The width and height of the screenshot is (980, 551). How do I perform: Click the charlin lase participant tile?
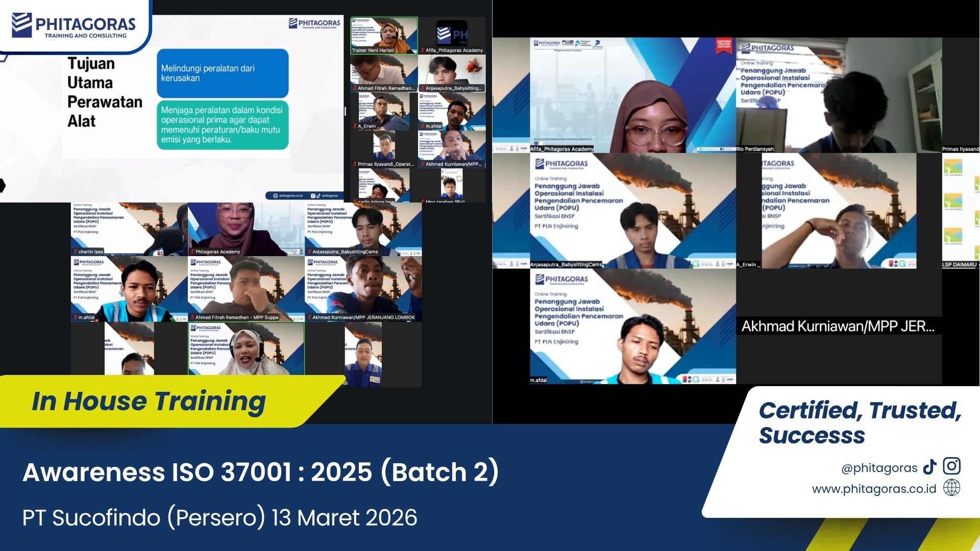pyautogui.click(x=129, y=229)
